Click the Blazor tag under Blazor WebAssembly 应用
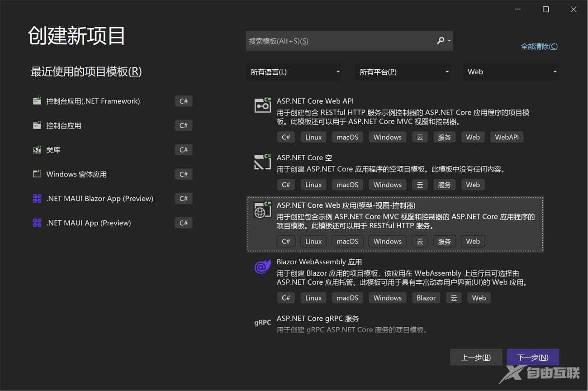Image resolution: width=588 pixels, height=391 pixels. click(426, 298)
